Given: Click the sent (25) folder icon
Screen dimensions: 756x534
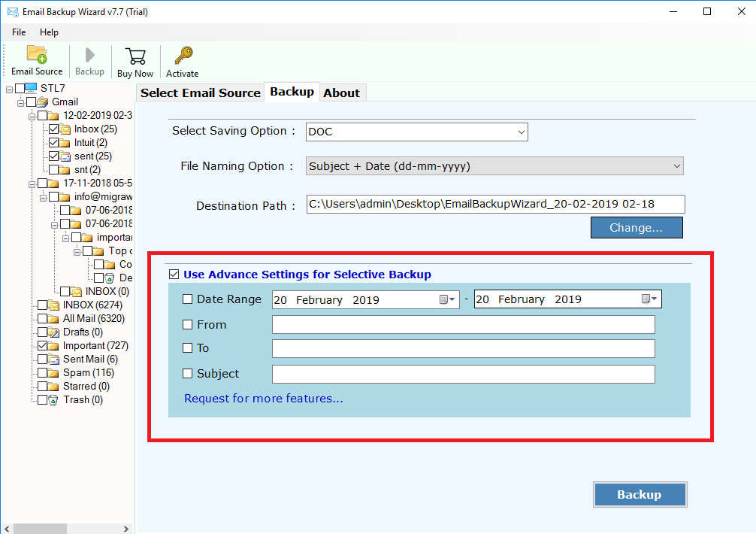Looking at the screenshot, I should [x=65, y=156].
